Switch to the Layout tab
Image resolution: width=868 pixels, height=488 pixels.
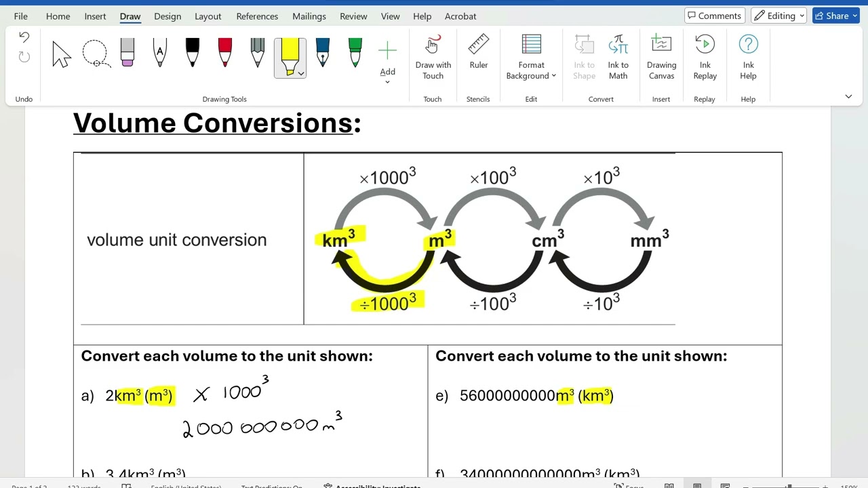pyautogui.click(x=208, y=16)
